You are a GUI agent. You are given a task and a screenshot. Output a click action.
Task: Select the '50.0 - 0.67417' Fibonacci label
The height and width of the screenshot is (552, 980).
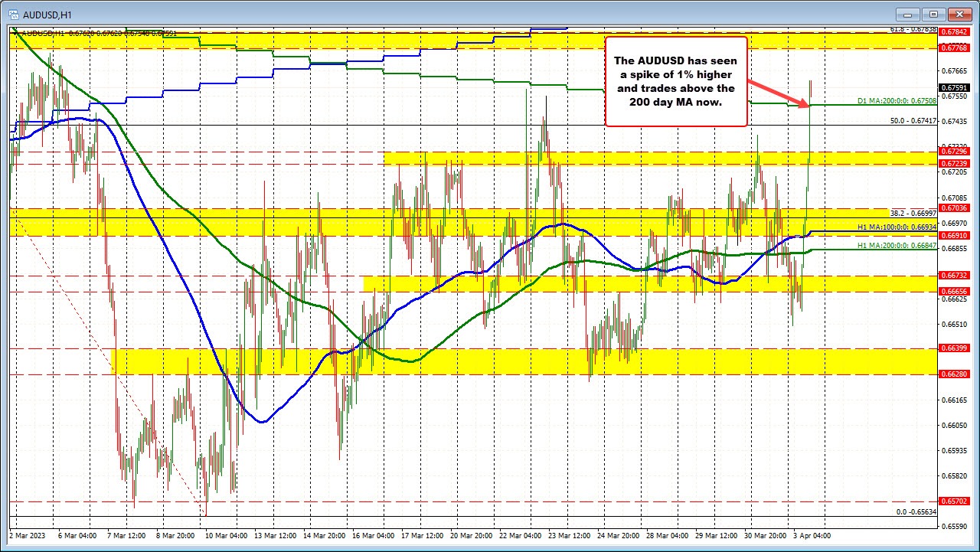(913, 121)
